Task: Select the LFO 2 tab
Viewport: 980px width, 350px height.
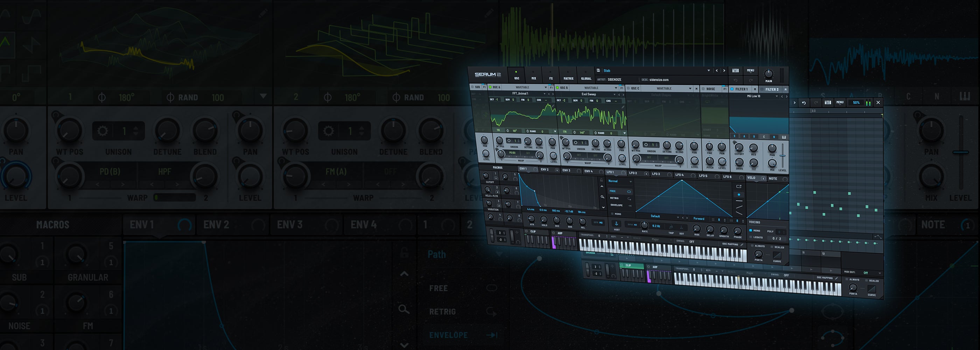Action: tap(633, 173)
